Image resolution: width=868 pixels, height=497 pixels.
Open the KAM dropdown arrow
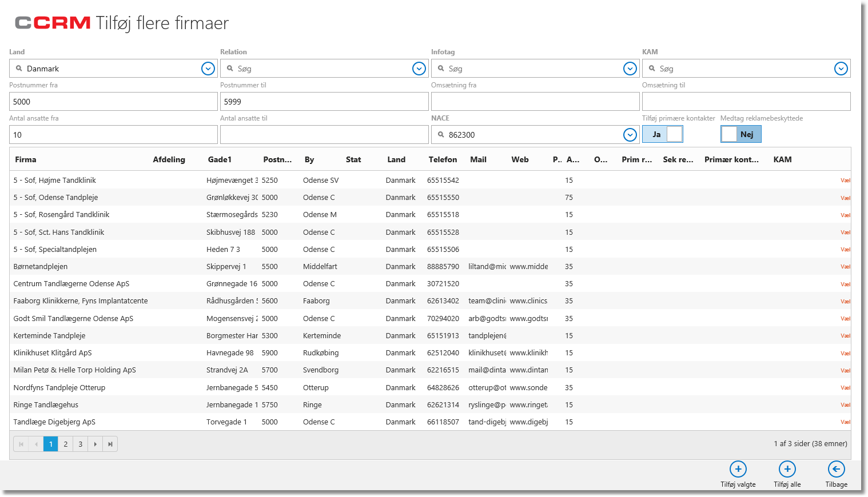[841, 69]
